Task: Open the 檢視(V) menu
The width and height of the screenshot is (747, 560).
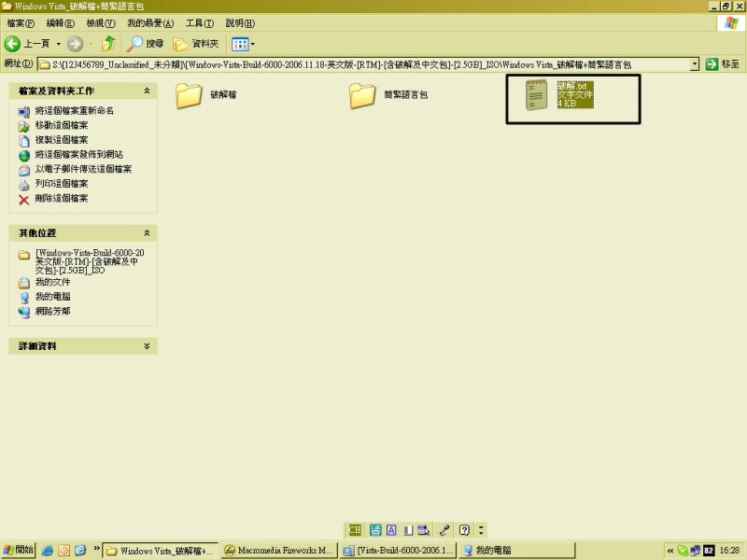Action: pyautogui.click(x=101, y=22)
